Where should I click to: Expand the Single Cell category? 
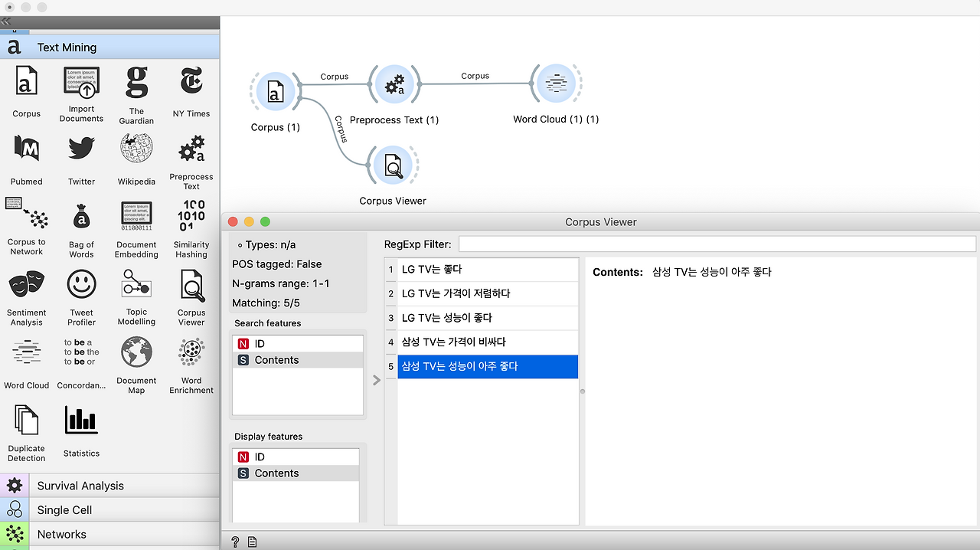click(109, 510)
